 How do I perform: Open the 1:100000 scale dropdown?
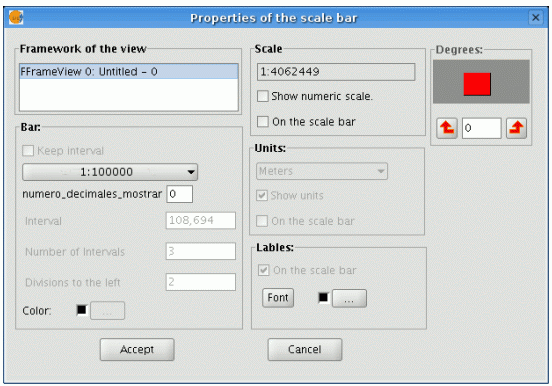click(110, 172)
